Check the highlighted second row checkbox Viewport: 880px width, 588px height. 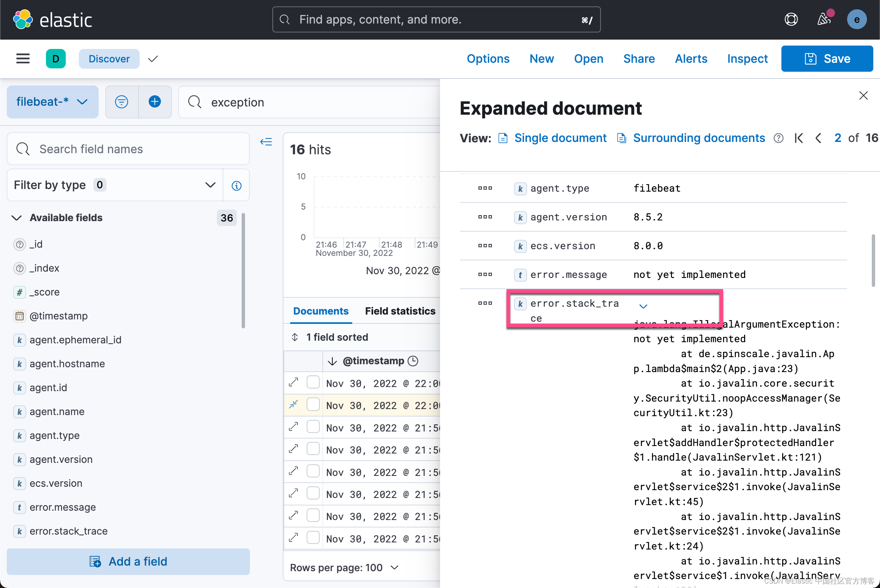[313, 405]
